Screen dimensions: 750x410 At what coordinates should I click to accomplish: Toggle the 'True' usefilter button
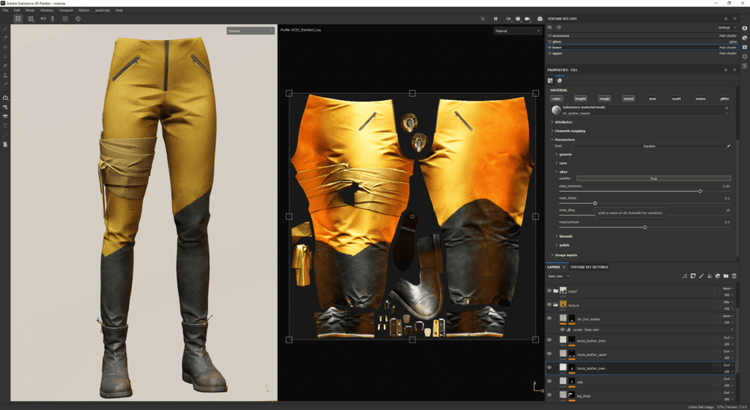point(653,179)
